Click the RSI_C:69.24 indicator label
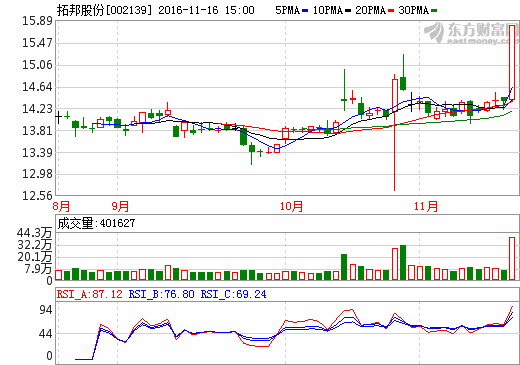The height and width of the screenshot is (365, 520). pyautogui.click(x=233, y=294)
